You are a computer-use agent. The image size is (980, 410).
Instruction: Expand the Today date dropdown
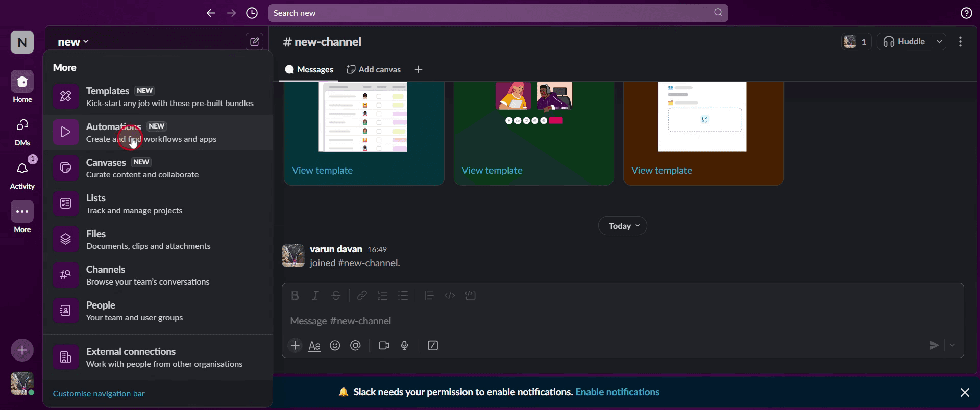point(623,226)
